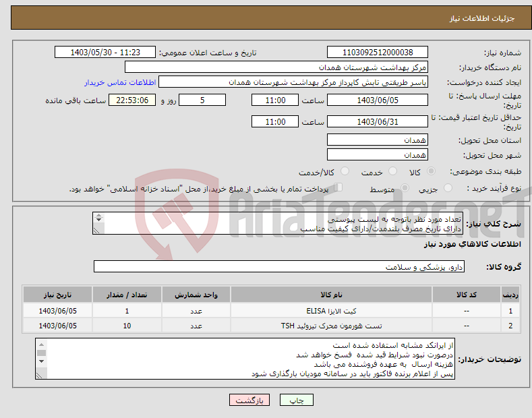Screen dimensions: 532x418
Task: Click the گروه کالا field دارو، پزشکی و سلامت
Action: point(279,267)
